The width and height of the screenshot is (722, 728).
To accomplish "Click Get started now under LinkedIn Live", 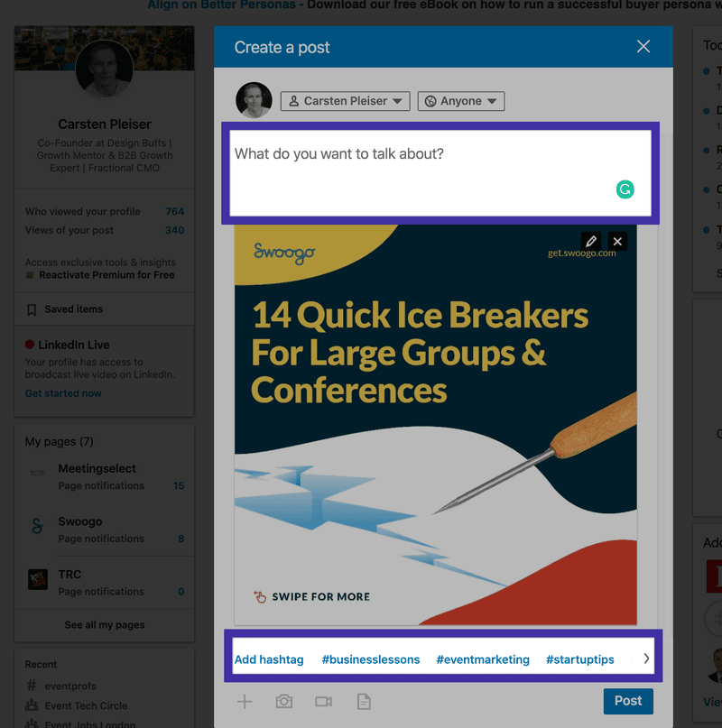I will coord(63,393).
